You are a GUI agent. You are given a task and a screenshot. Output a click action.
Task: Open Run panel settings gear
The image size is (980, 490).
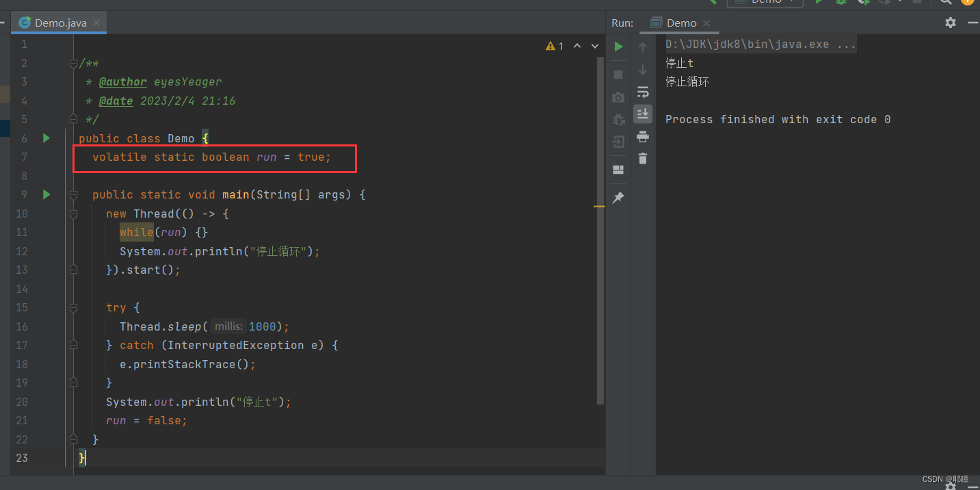click(950, 23)
